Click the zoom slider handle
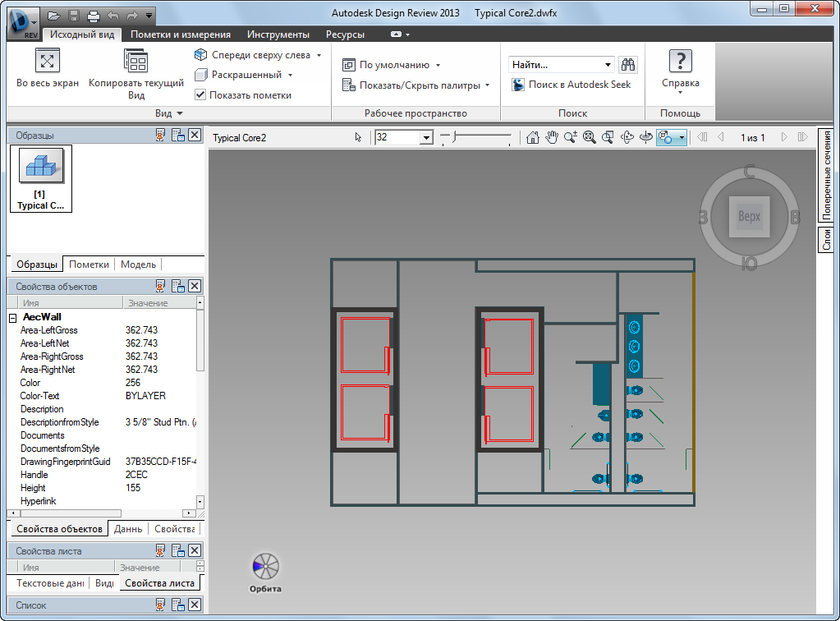The image size is (840, 621). 454,136
